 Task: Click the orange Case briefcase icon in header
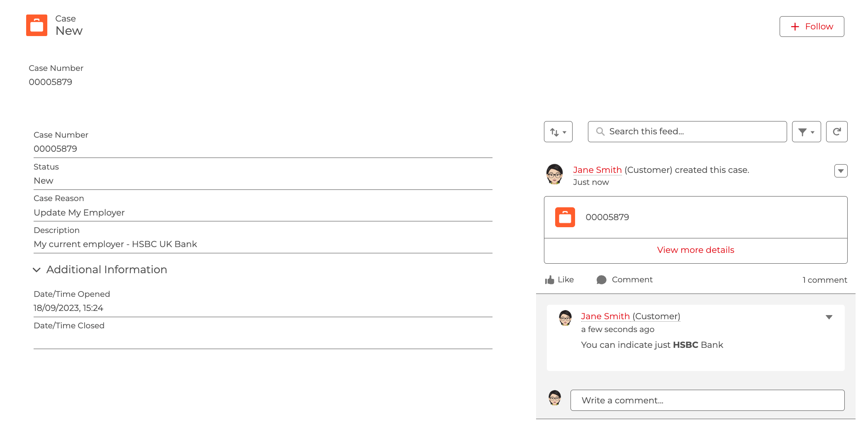(x=37, y=25)
